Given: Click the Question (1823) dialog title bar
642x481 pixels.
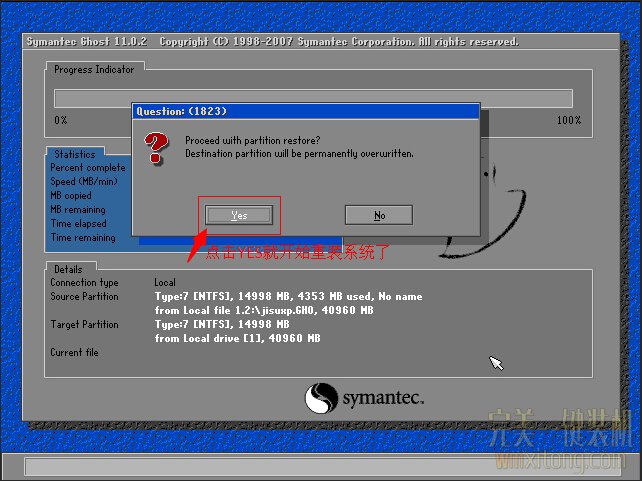Looking at the screenshot, I should click(305, 111).
